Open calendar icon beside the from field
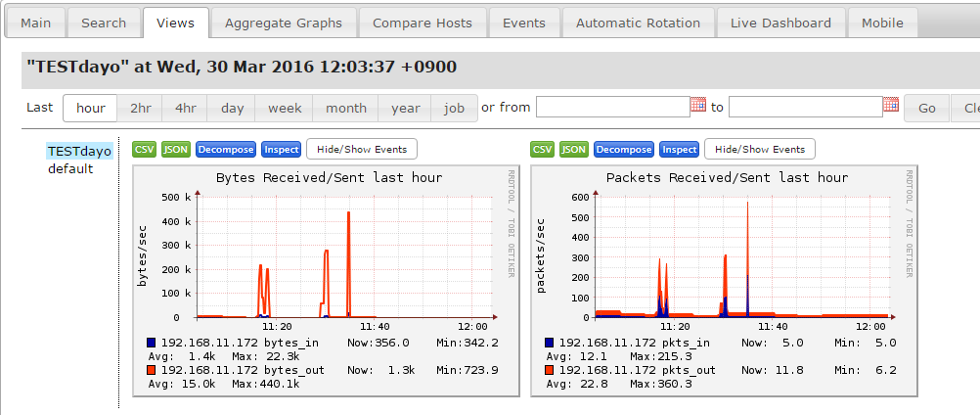Image resolution: width=980 pixels, height=415 pixels. coord(698,105)
